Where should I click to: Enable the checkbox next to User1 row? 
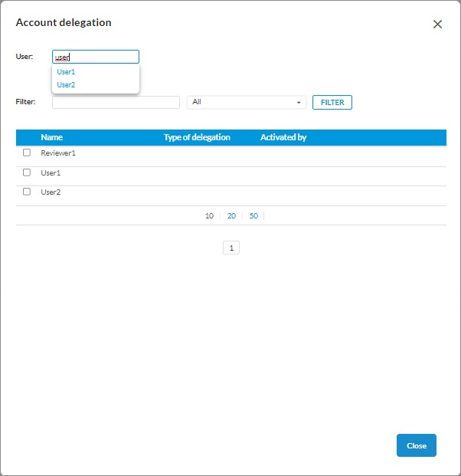coord(27,172)
